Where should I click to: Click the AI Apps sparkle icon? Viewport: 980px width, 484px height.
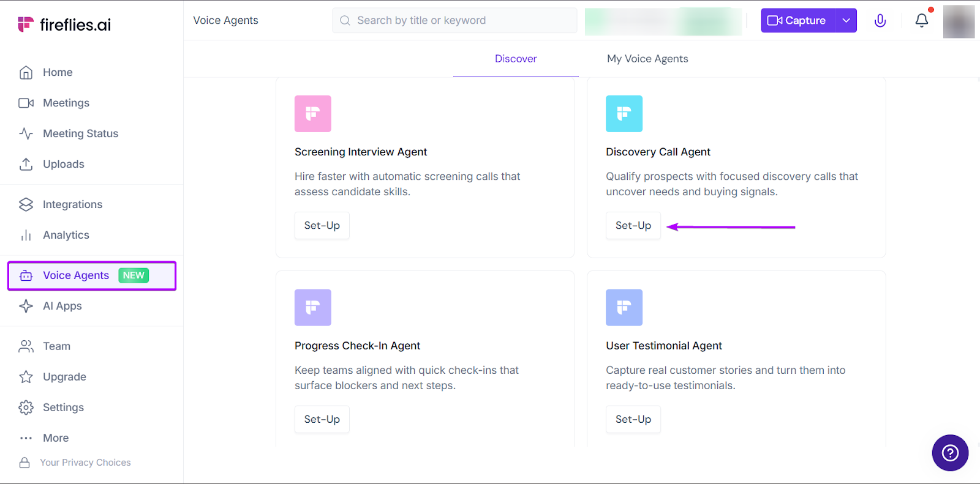click(26, 306)
